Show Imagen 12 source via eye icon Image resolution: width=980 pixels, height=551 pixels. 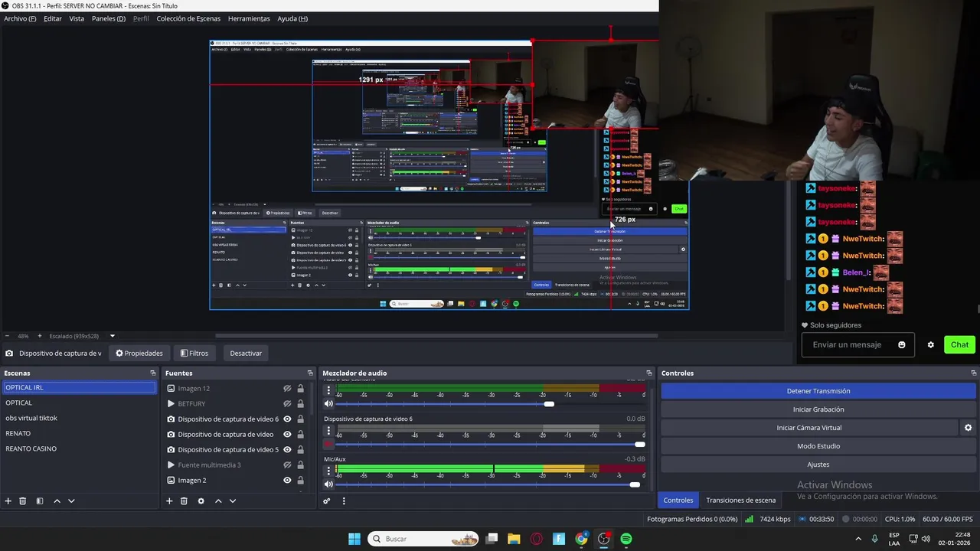tap(287, 388)
